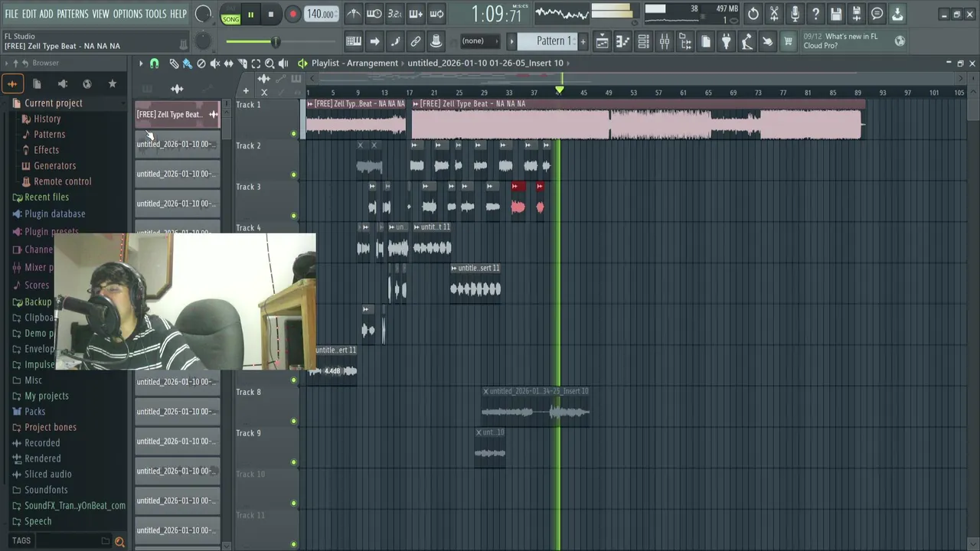Mute Track 2 with its green light
This screenshot has width=980, height=551.
tap(293, 174)
